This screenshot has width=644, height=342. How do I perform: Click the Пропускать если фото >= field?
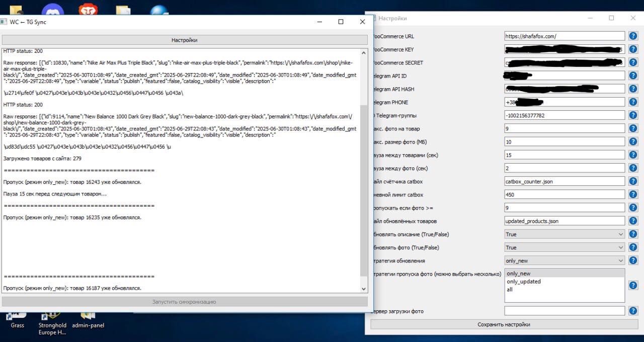coord(565,208)
